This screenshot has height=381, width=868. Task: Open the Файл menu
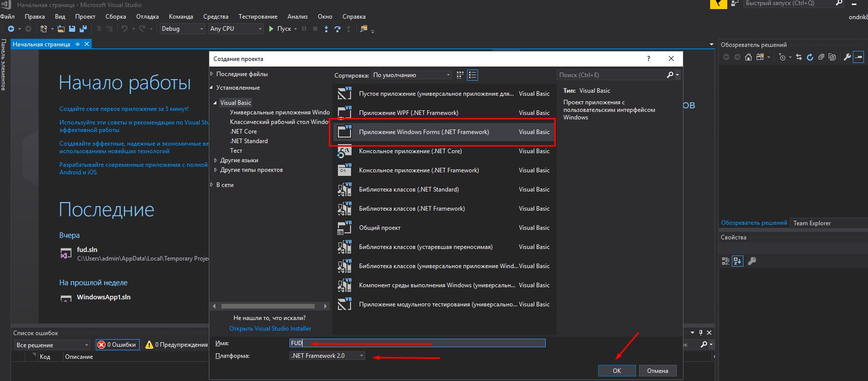(8, 17)
